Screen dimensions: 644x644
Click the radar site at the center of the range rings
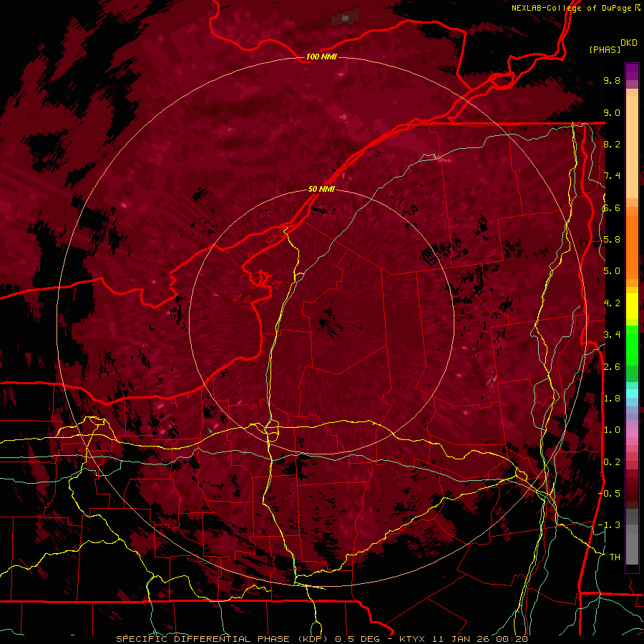[322, 321]
